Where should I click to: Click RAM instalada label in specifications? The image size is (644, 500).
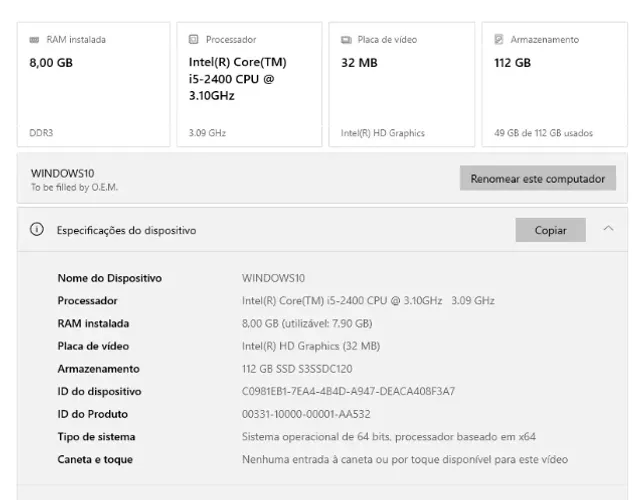click(93, 323)
